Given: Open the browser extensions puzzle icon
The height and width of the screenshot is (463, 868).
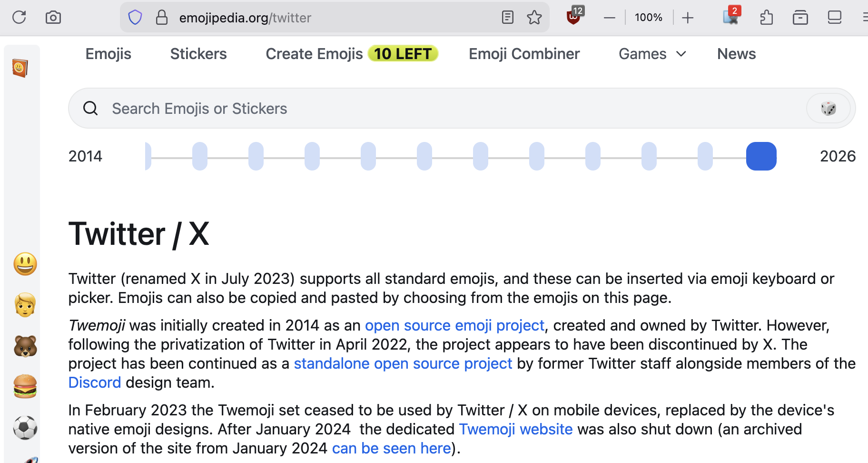Looking at the screenshot, I should pos(766,18).
